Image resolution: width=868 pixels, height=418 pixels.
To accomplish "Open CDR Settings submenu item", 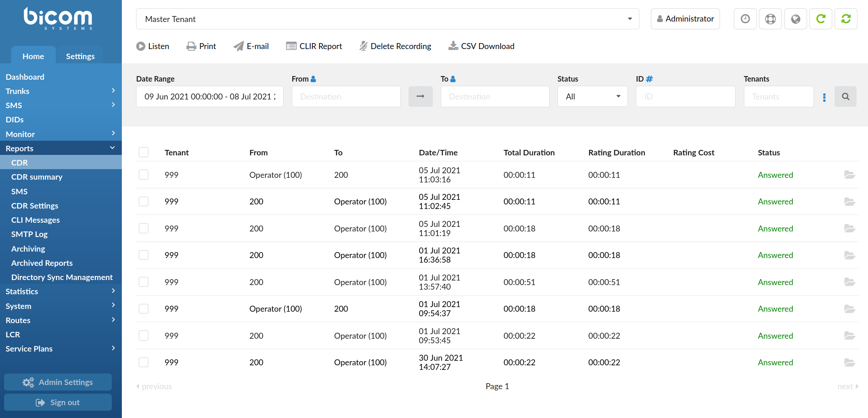I will (x=61, y=205).
